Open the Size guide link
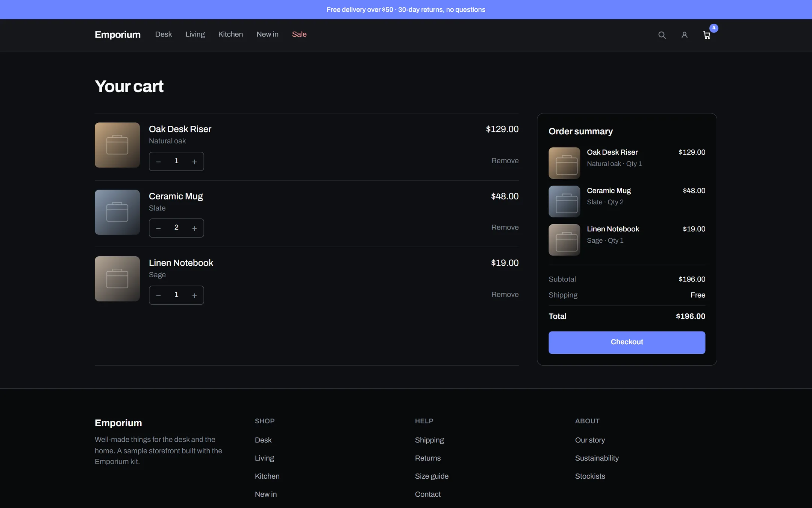Viewport: 812px width, 508px height. tap(432, 476)
